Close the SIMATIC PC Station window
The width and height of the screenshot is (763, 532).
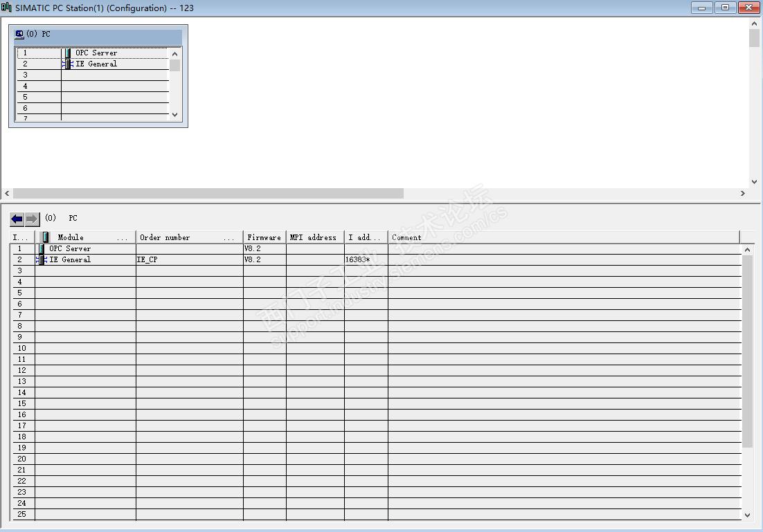pos(748,8)
